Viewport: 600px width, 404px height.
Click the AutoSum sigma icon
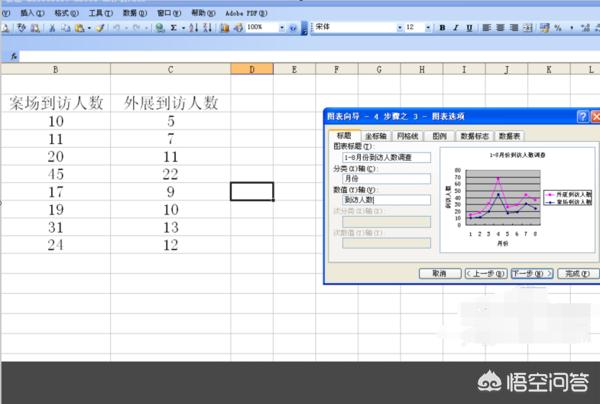click(x=173, y=28)
